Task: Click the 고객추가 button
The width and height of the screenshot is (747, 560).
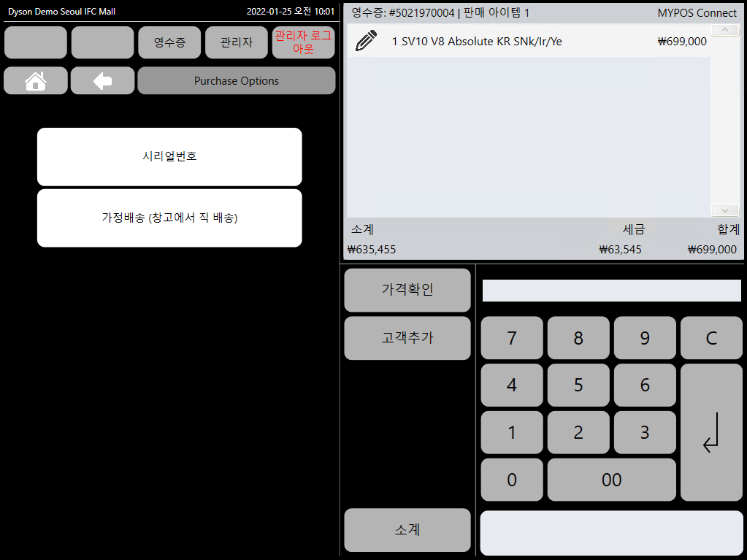Action: (407, 338)
